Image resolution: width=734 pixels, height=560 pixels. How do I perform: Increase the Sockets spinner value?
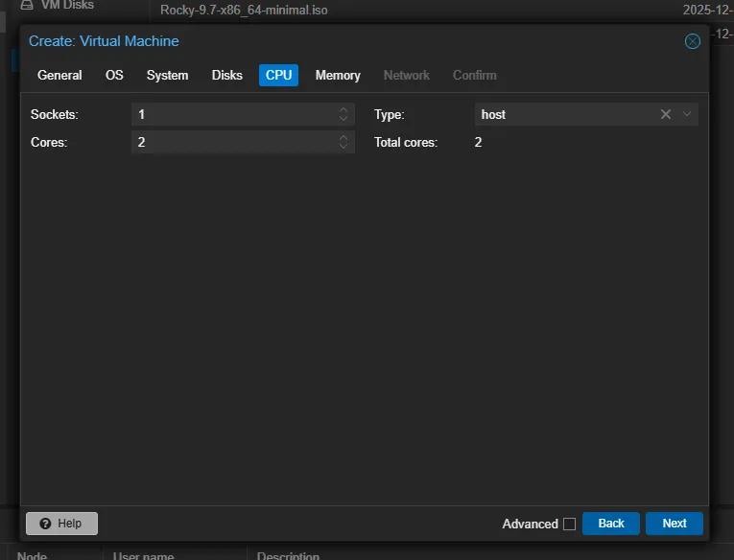(343, 110)
